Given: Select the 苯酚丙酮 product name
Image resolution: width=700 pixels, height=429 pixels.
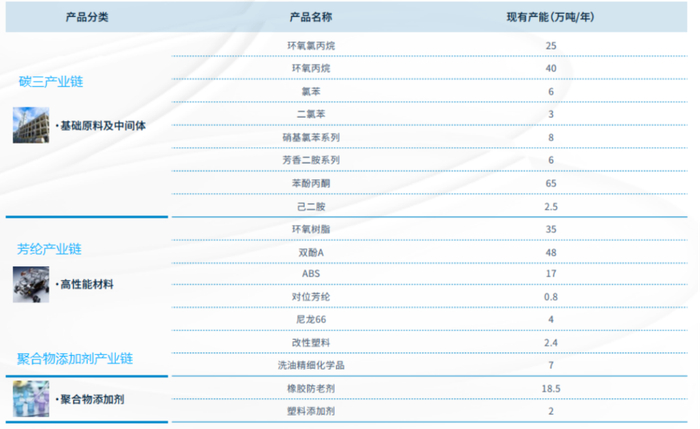Looking at the screenshot, I should 311,183.
